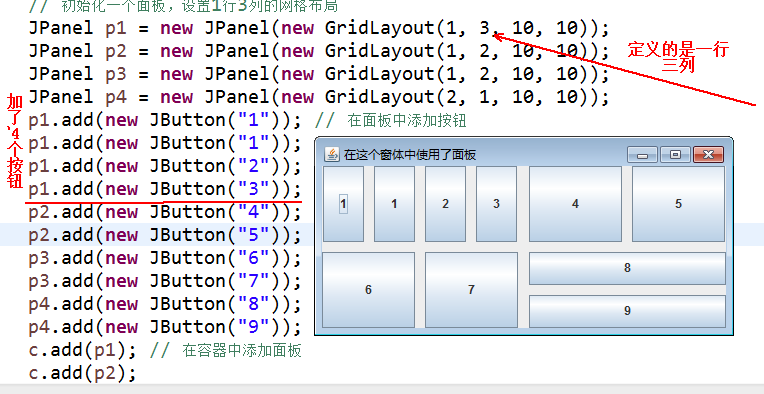Click button 4 in the Java window
The image size is (764, 394).
click(575, 204)
